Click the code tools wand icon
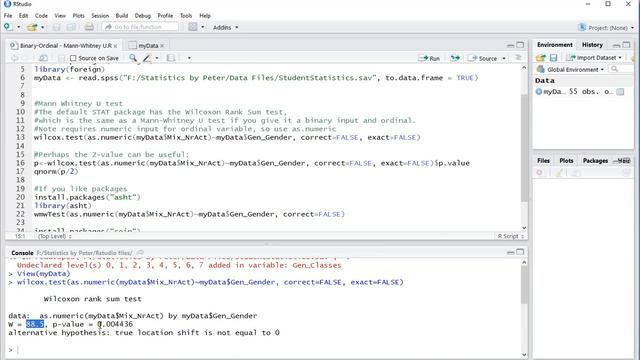Viewport: 640px width, 360px height. [x=147, y=58]
